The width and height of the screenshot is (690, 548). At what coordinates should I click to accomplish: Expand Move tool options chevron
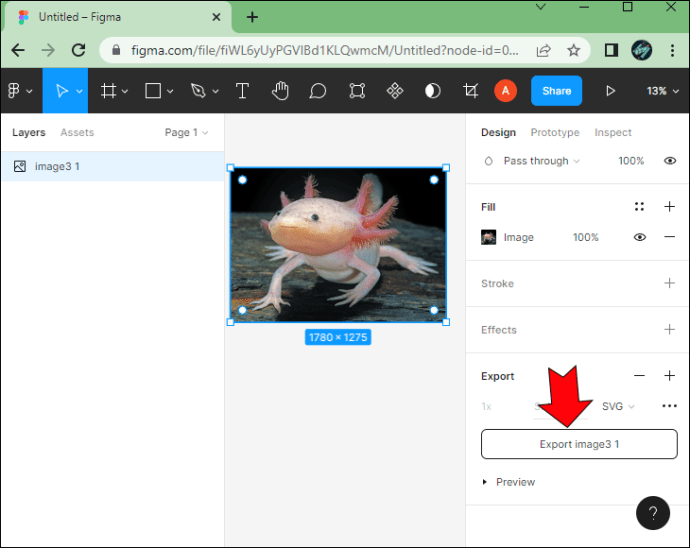tap(79, 91)
